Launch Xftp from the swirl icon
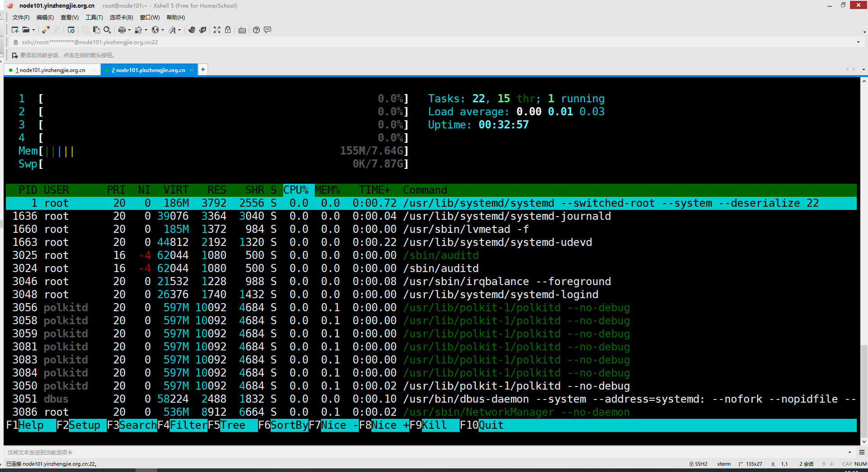 point(192,30)
